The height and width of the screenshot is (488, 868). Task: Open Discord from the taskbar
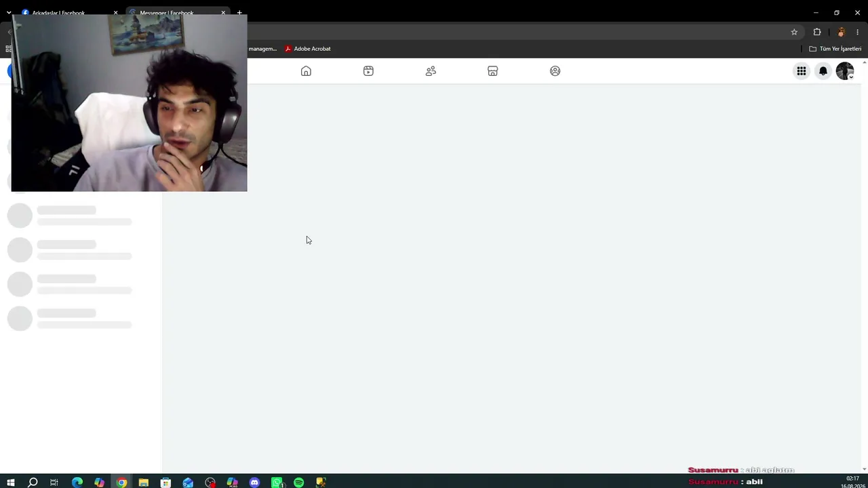pyautogui.click(x=254, y=483)
